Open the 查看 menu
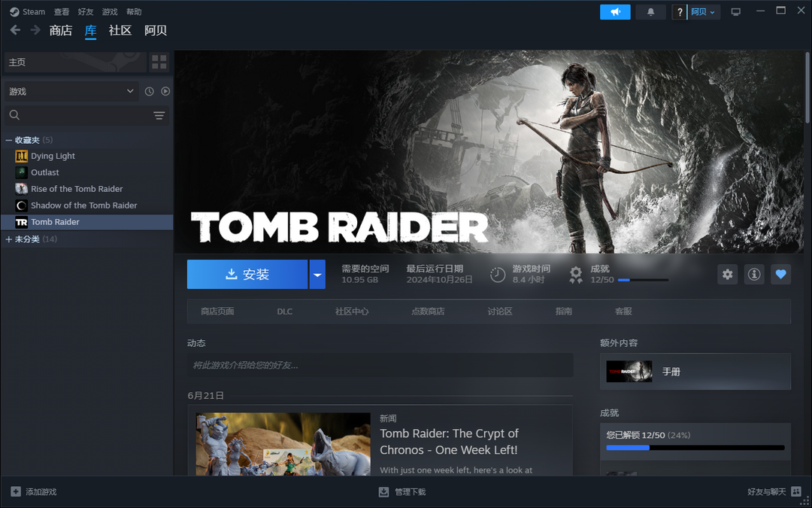812x508 pixels. [x=62, y=12]
